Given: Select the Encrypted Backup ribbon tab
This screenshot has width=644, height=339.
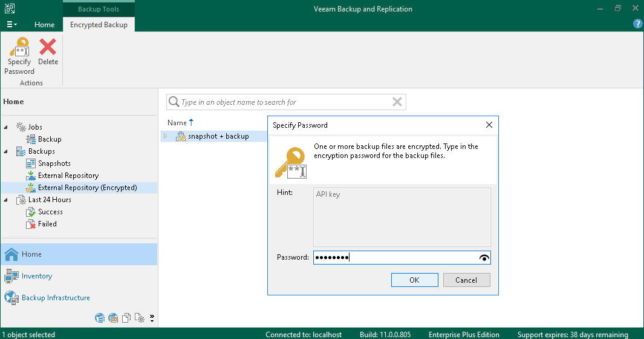Looking at the screenshot, I should [99, 25].
